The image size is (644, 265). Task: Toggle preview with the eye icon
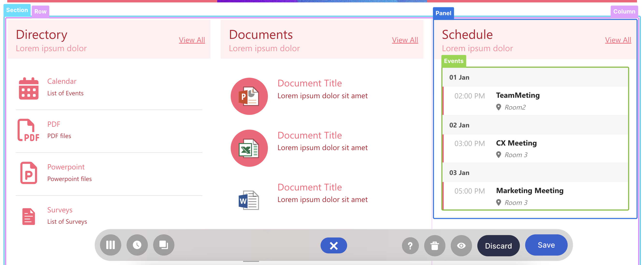click(x=461, y=246)
